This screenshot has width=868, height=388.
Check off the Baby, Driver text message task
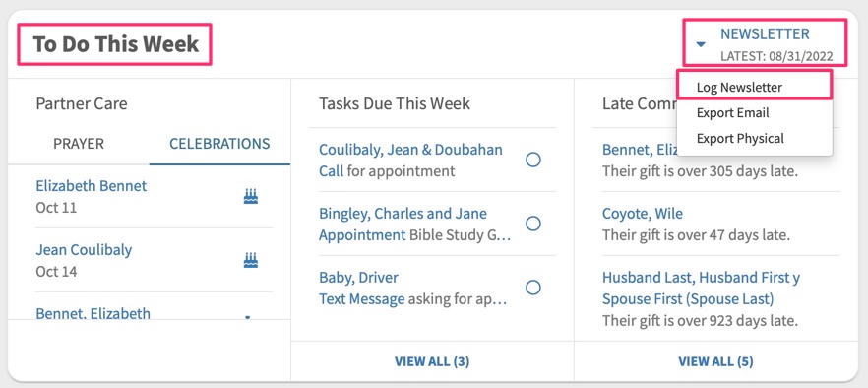point(533,288)
